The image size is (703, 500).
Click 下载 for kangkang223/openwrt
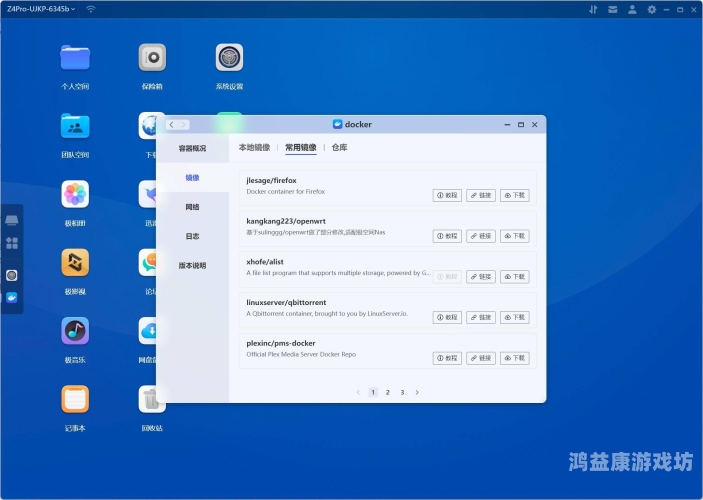pos(515,236)
